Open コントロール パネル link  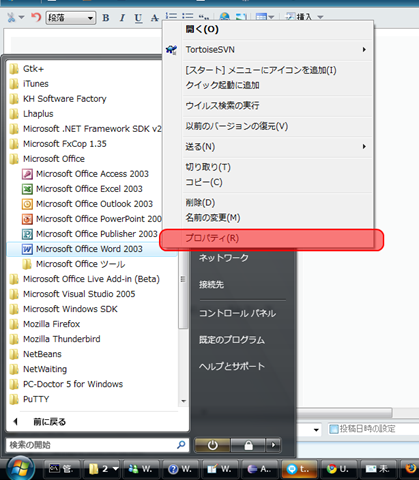[237, 313]
